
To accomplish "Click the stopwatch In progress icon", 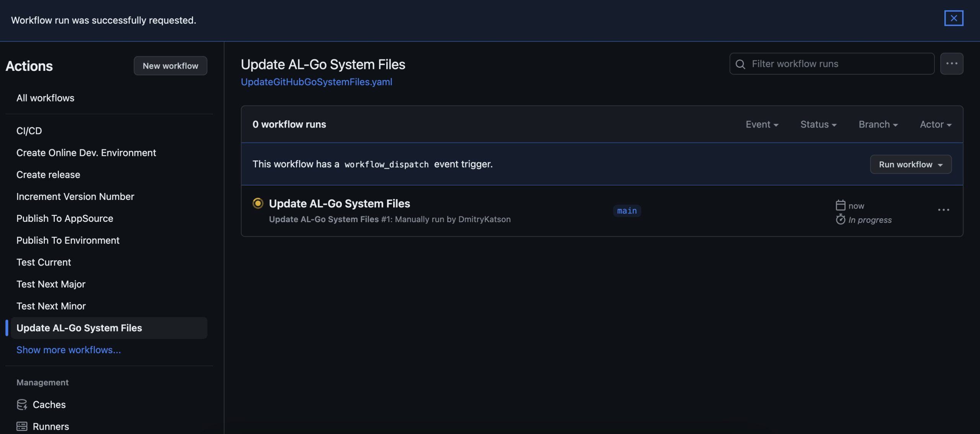I will (x=840, y=219).
